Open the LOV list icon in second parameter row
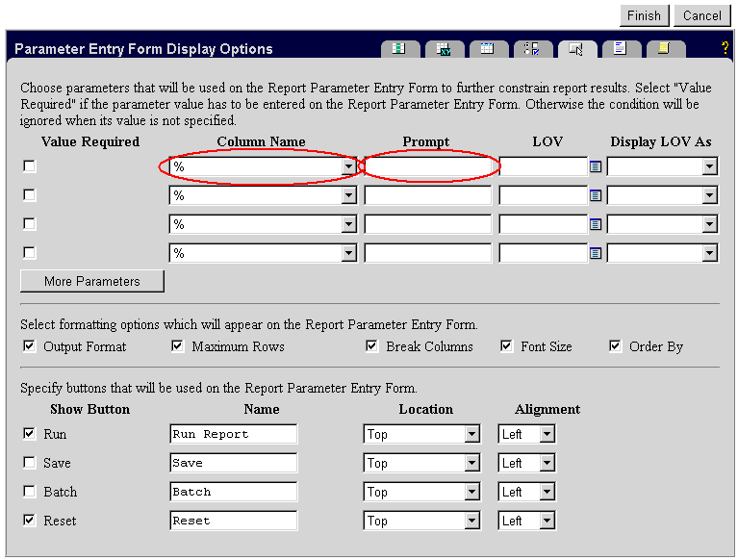This screenshot has height=560, width=738. (596, 195)
